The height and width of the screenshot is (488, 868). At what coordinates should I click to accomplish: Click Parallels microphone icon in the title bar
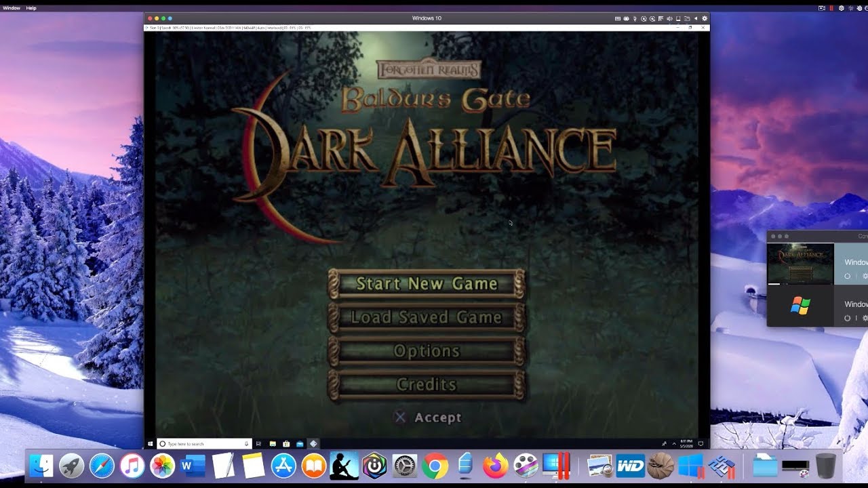click(x=635, y=18)
